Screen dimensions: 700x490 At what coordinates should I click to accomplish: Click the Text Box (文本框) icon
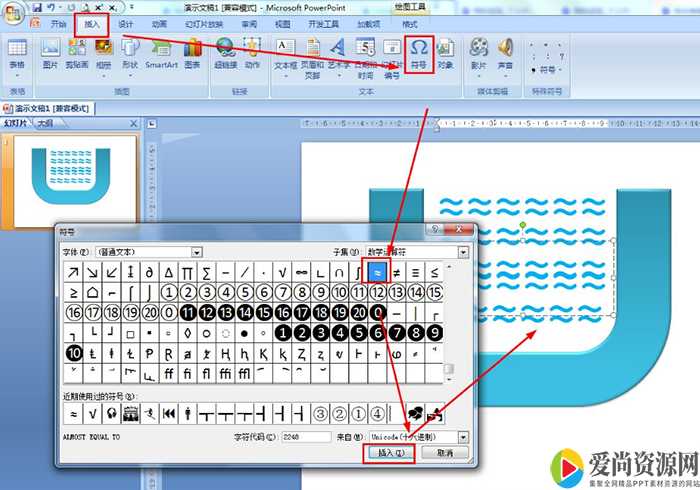click(285, 54)
